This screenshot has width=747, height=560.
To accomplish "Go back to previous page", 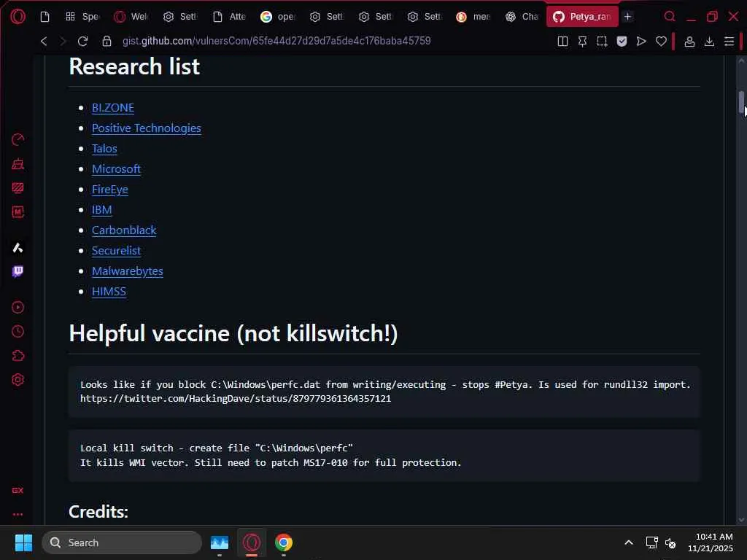I will (x=44, y=41).
